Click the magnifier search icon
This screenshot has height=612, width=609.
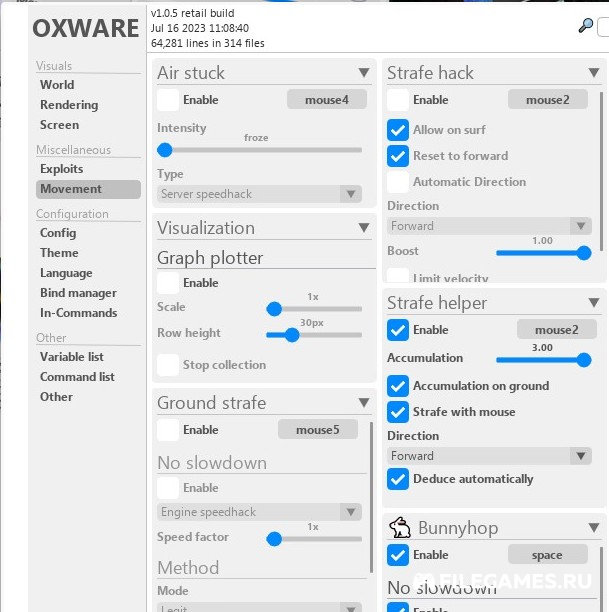(586, 26)
